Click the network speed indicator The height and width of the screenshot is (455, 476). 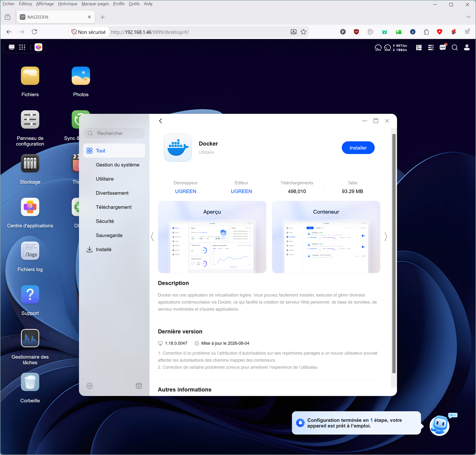click(400, 47)
